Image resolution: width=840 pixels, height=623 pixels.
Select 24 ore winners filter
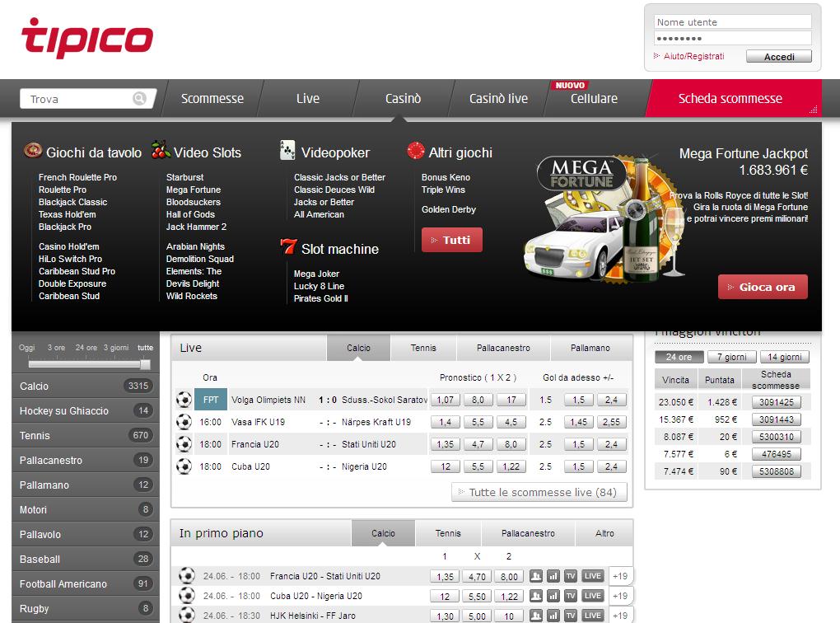679,357
